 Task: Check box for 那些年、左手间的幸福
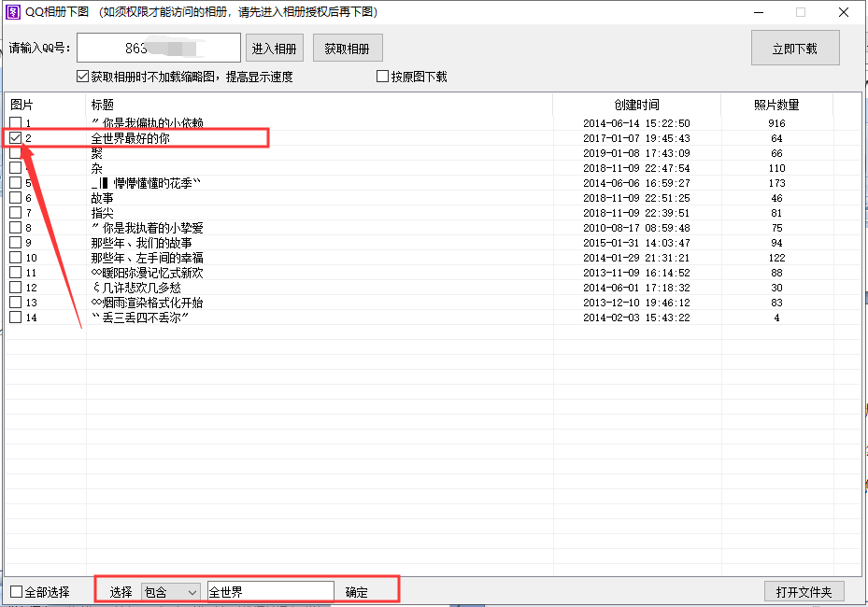click(x=16, y=258)
